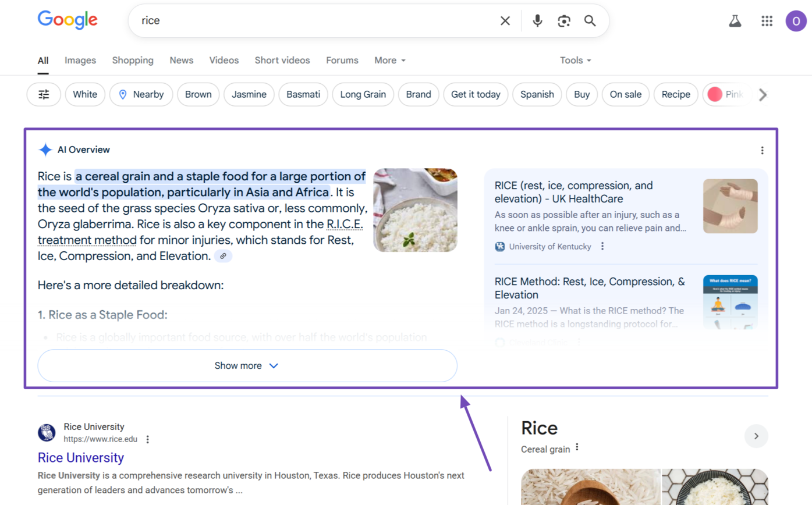
Task: Click the Rice knowledge panel heading
Action: click(540, 428)
